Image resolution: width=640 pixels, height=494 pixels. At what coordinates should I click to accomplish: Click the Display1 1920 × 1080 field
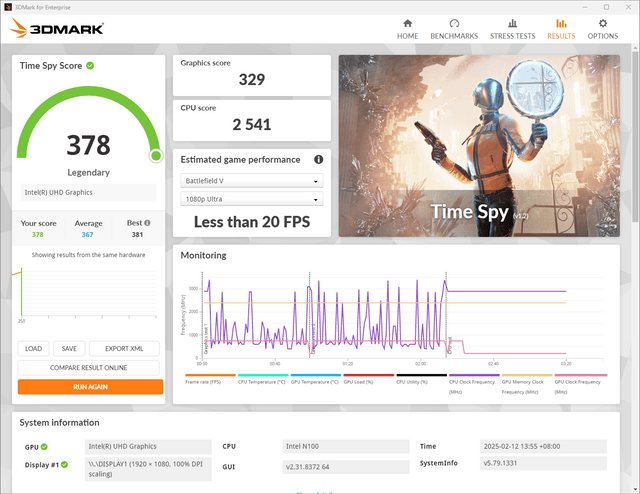click(148, 469)
